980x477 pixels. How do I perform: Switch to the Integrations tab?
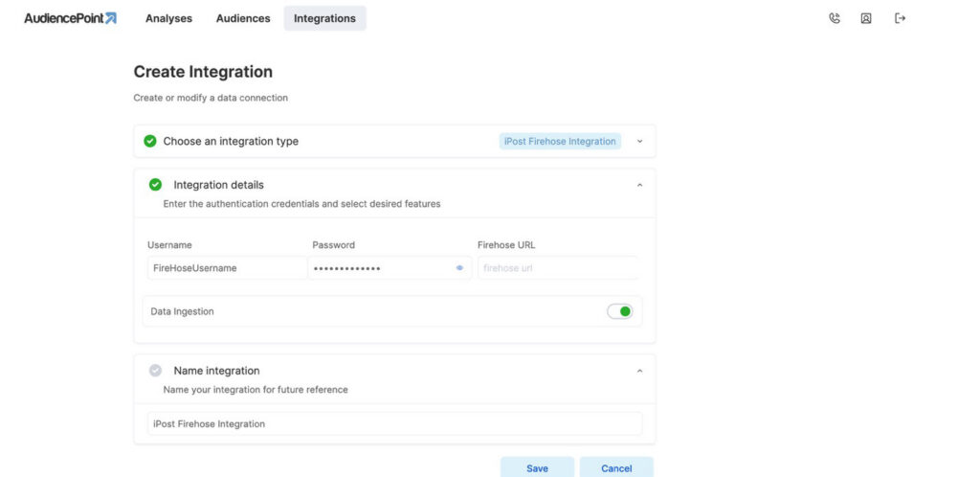325,18
